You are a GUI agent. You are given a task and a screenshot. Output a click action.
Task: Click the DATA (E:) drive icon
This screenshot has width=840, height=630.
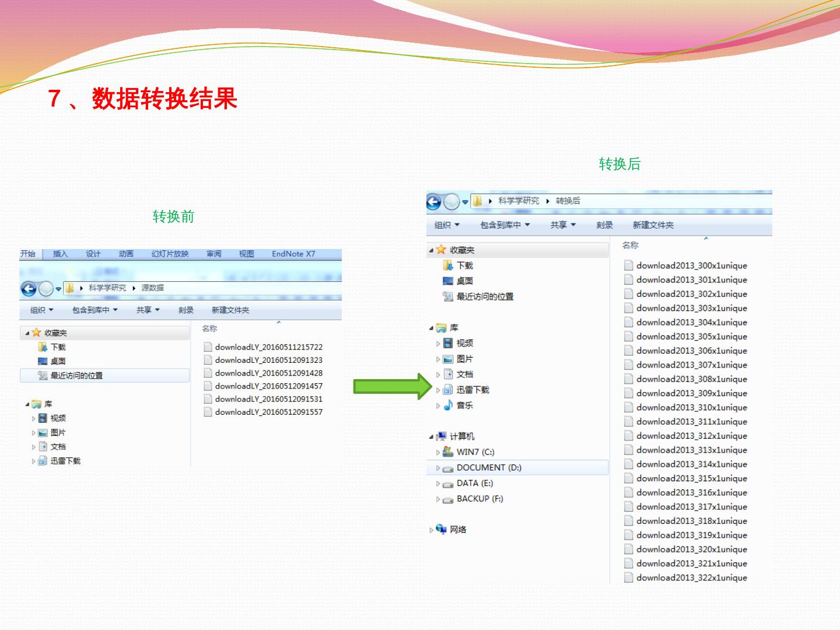tap(448, 484)
